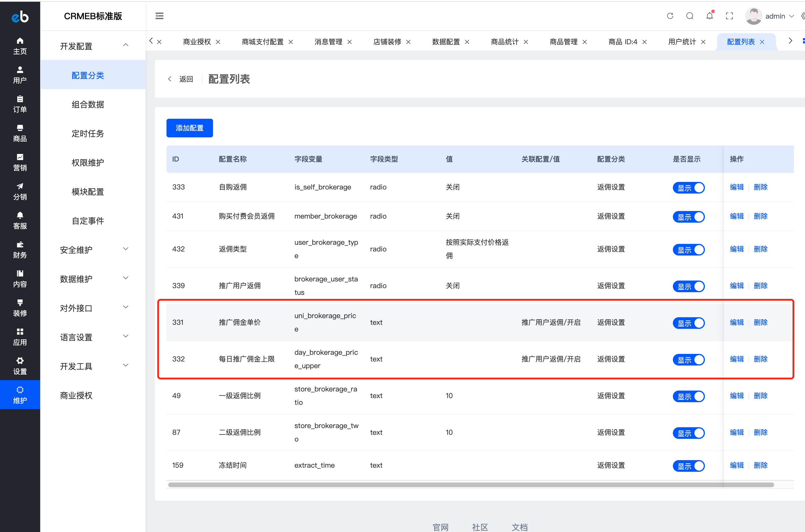The width and height of the screenshot is (805, 532).
Task: Open the 设置 settings sidebar icon
Action: click(20, 366)
